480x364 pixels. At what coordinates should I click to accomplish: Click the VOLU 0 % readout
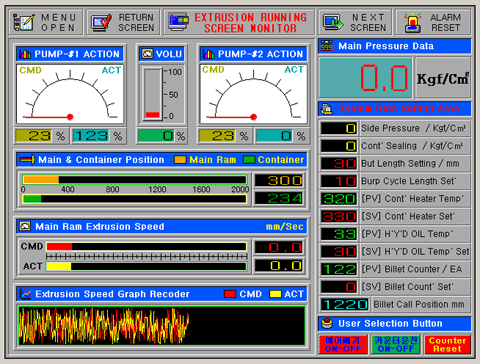[x=156, y=136]
